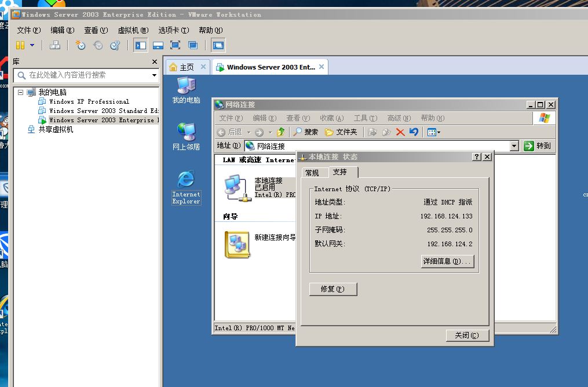Open the 编辑(E) menu in VMware
Image resolution: width=588 pixels, height=387 pixels.
[63, 30]
